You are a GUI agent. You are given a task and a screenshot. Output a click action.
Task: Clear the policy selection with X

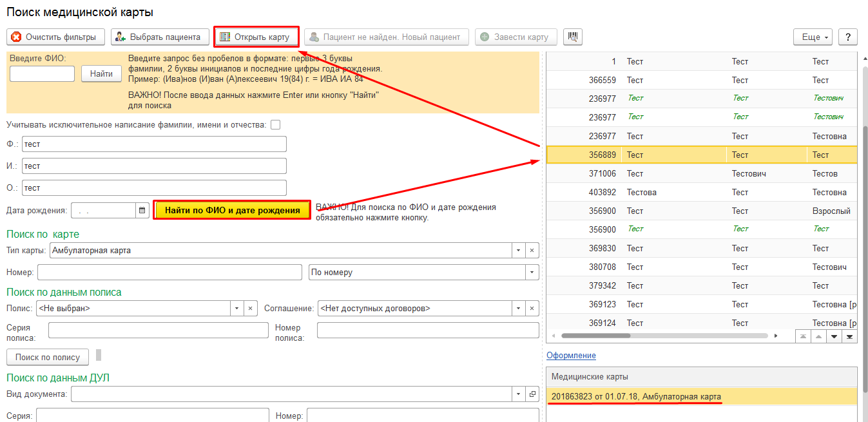click(x=251, y=309)
